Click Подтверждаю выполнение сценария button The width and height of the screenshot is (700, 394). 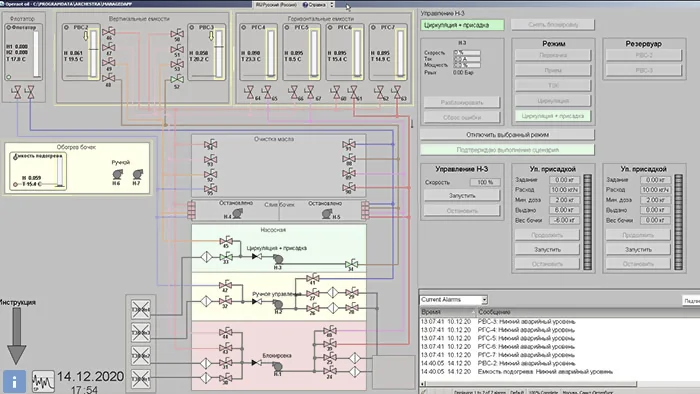coord(508,150)
